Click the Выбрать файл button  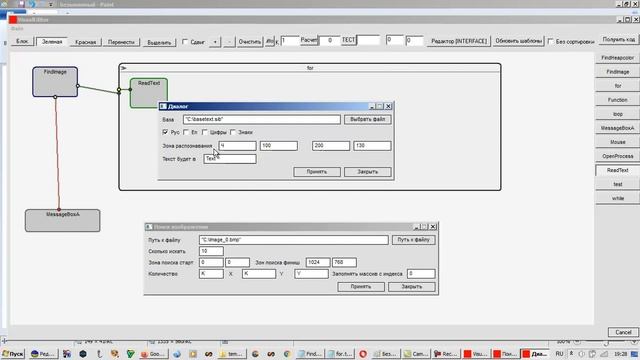pos(367,119)
